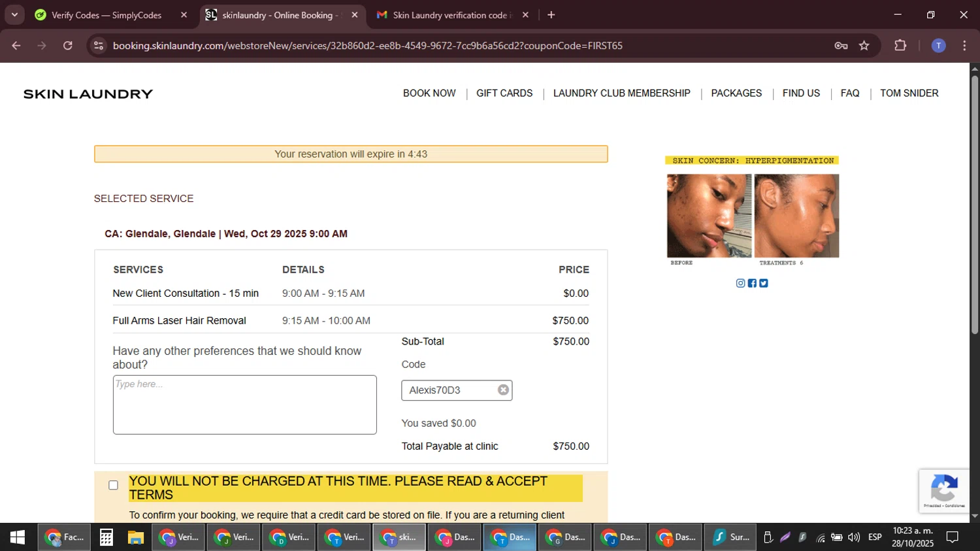
Task: Open the Chrome profile avatar T
Action: click(938, 46)
